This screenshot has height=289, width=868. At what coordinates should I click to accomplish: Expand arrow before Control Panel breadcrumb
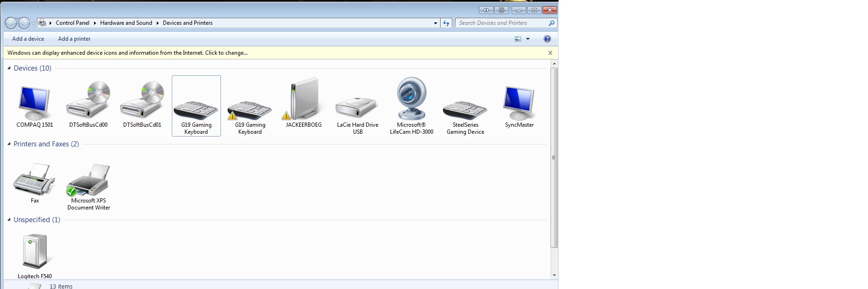(50, 23)
